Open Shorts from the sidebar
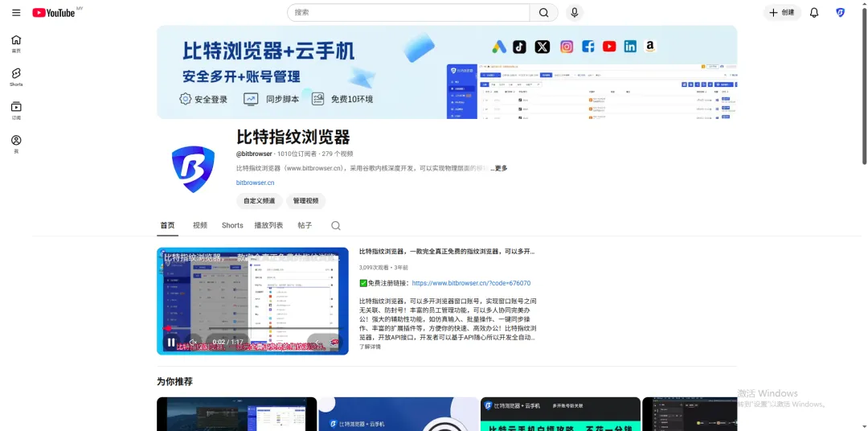868x431 pixels. [16, 77]
